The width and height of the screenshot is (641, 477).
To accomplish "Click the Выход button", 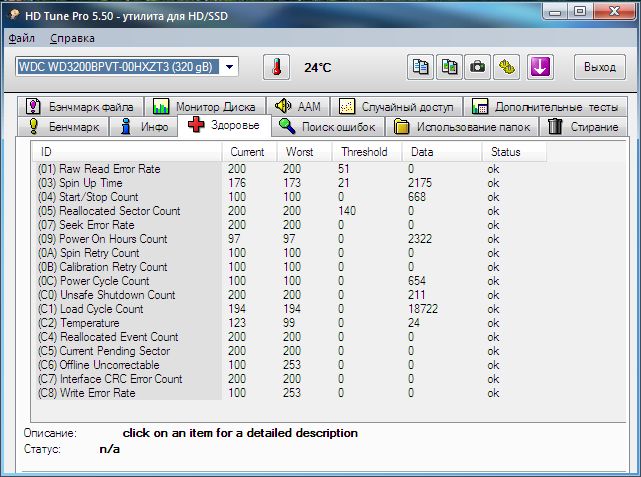I will click(600, 67).
